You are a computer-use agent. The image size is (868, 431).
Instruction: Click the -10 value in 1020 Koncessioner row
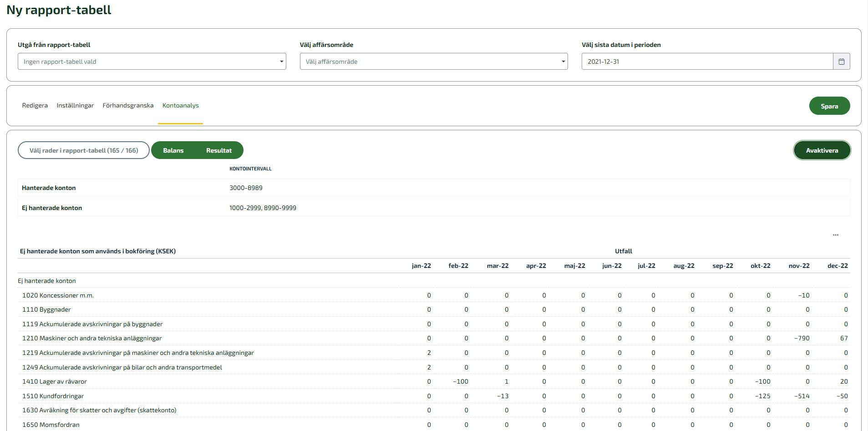pos(804,295)
